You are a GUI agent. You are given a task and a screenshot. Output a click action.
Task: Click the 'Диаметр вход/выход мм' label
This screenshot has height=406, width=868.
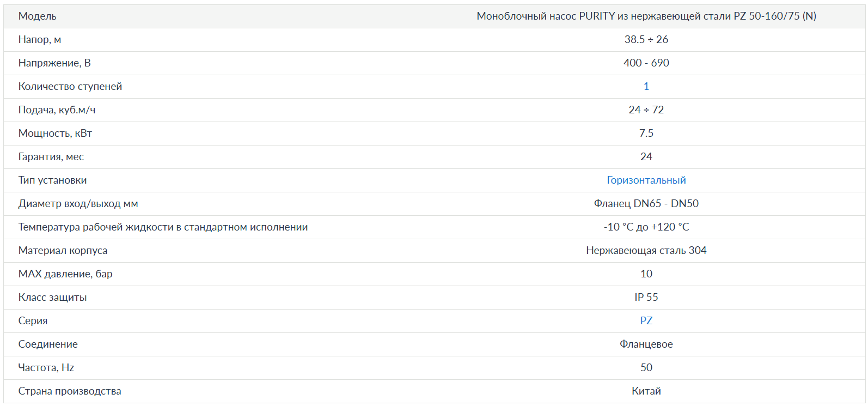click(x=78, y=203)
